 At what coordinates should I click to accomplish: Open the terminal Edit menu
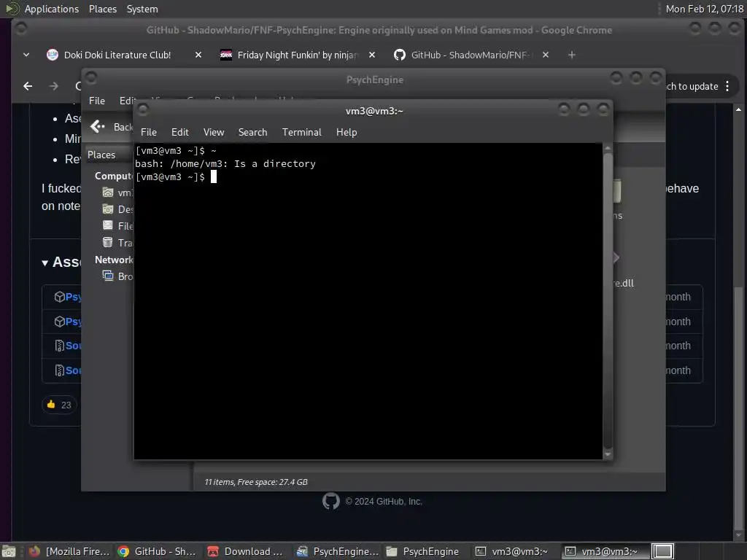click(179, 133)
